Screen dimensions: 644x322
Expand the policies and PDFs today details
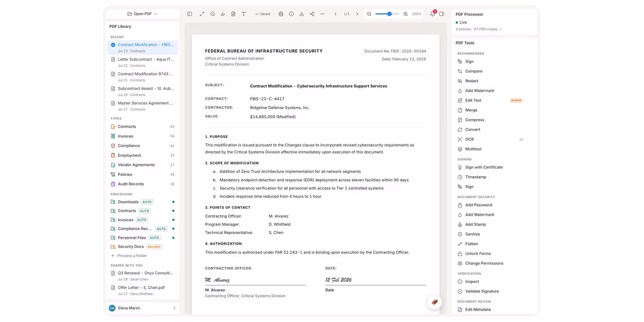pyautogui.click(x=479, y=29)
